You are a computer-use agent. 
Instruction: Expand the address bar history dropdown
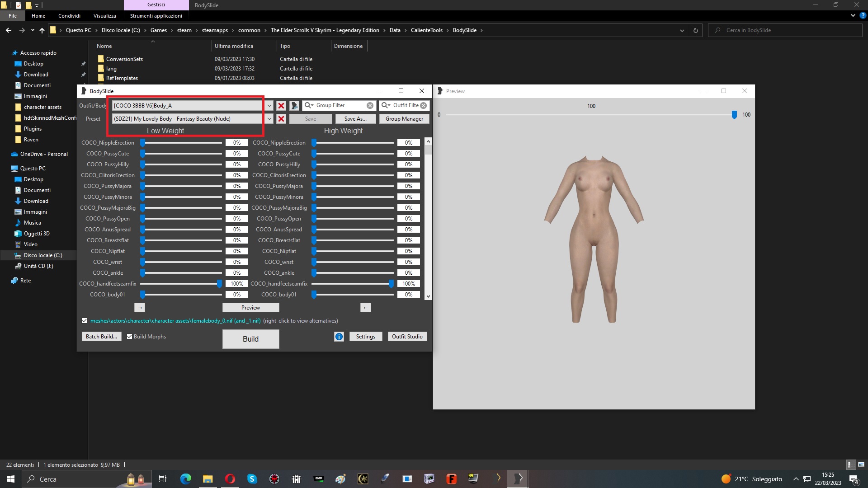tap(682, 30)
